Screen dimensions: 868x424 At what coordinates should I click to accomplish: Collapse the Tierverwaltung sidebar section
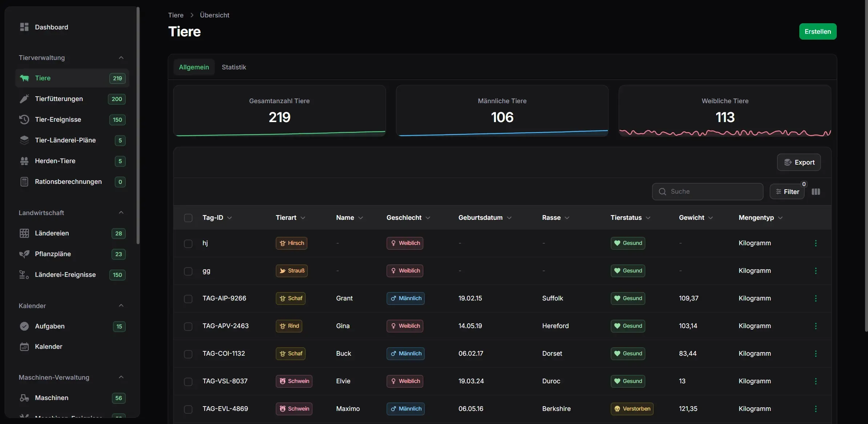pyautogui.click(x=121, y=58)
